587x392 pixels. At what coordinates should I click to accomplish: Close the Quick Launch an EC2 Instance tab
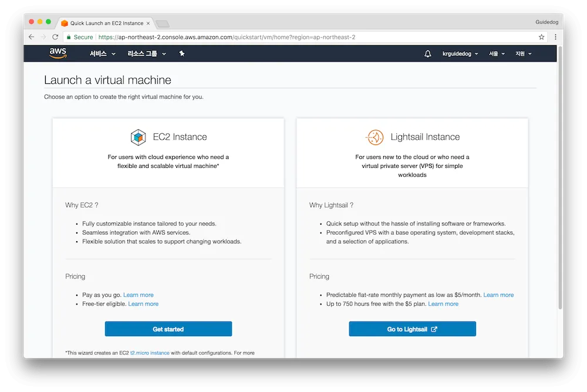(x=149, y=23)
